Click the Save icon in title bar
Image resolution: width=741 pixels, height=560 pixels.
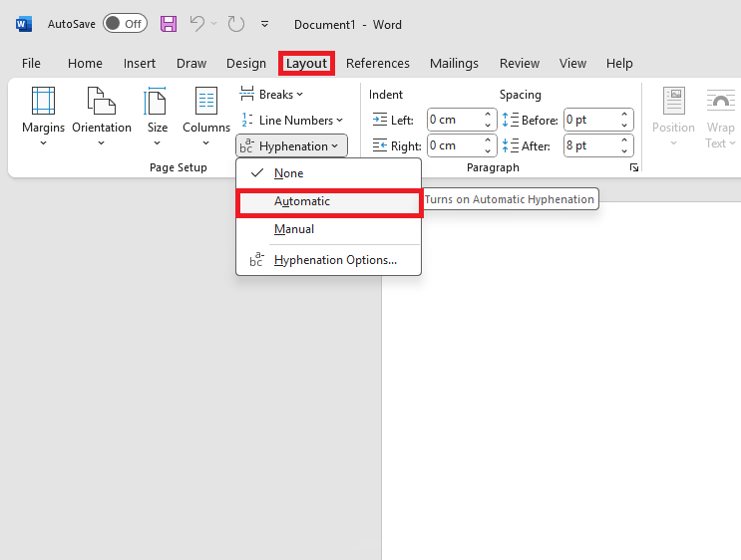coord(169,24)
